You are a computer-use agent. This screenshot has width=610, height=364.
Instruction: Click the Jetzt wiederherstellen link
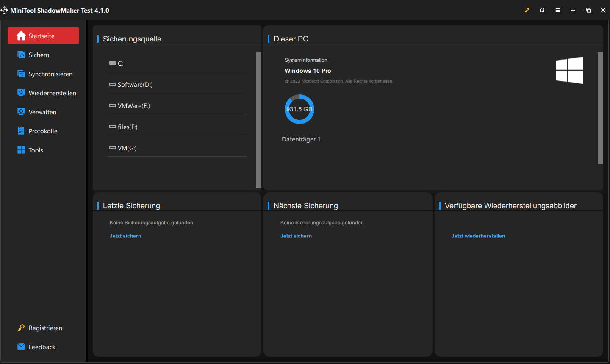click(x=478, y=236)
